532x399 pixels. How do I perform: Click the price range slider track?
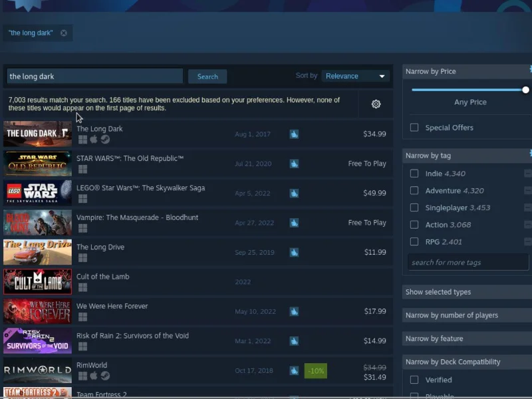pyautogui.click(x=468, y=90)
